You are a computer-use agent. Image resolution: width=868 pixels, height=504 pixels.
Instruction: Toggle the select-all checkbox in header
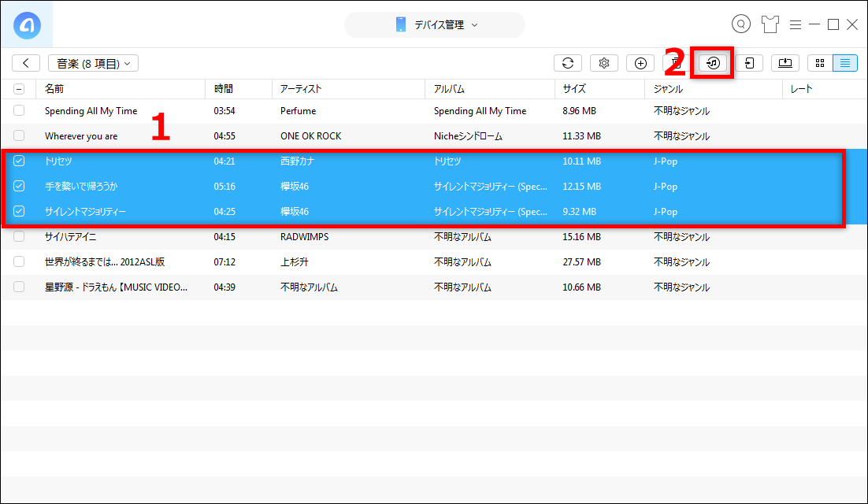(19, 89)
